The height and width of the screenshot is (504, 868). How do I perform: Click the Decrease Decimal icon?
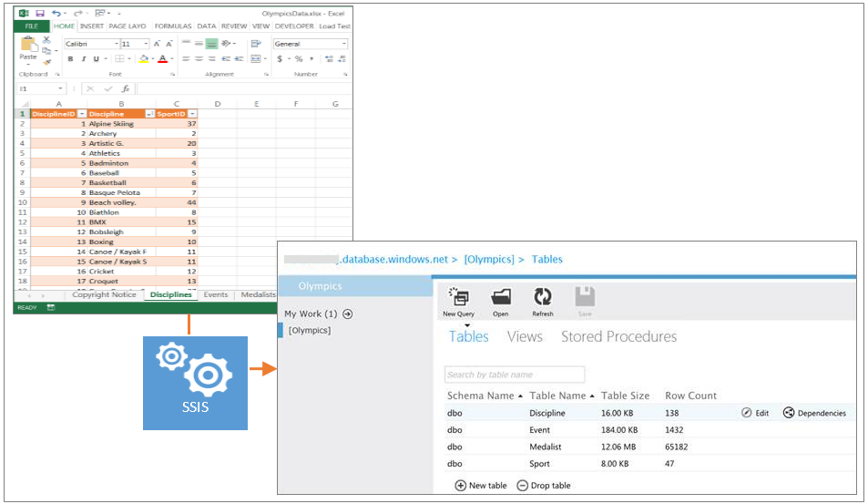pyautogui.click(x=342, y=58)
